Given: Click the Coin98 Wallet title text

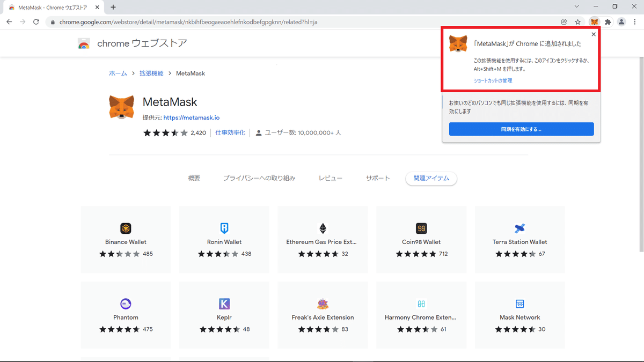Looking at the screenshot, I should pos(421,242).
